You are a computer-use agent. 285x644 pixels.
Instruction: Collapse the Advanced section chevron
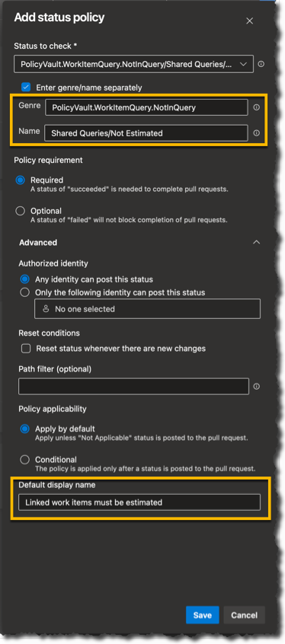coord(256,242)
